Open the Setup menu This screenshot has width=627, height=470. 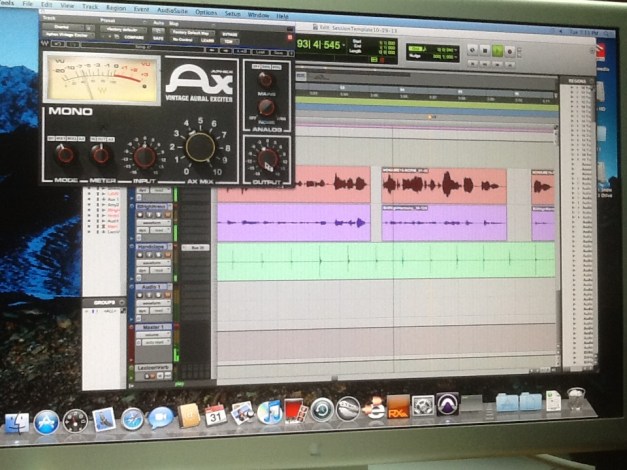coord(232,14)
